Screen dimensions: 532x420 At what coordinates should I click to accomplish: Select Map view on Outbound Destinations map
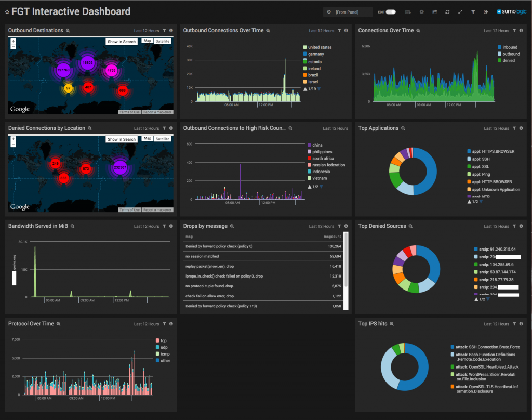pyautogui.click(x=147, y=41)
